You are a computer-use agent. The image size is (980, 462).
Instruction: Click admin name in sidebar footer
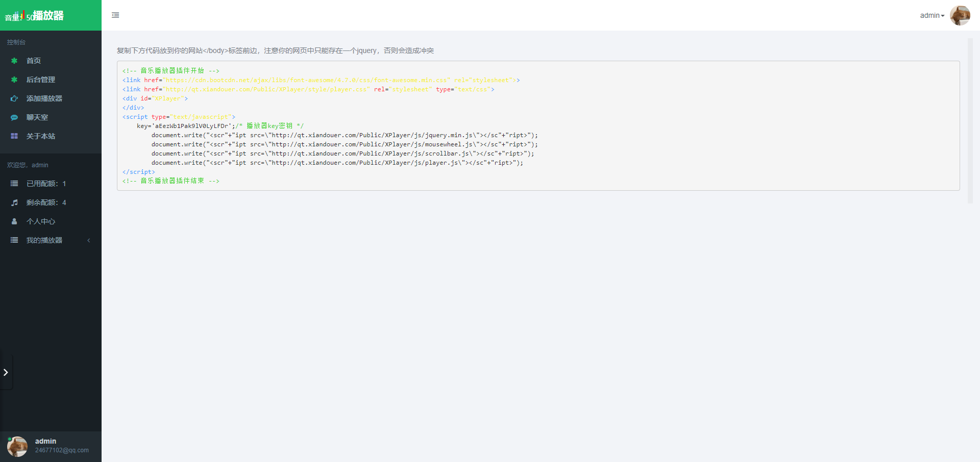[45, 441]
